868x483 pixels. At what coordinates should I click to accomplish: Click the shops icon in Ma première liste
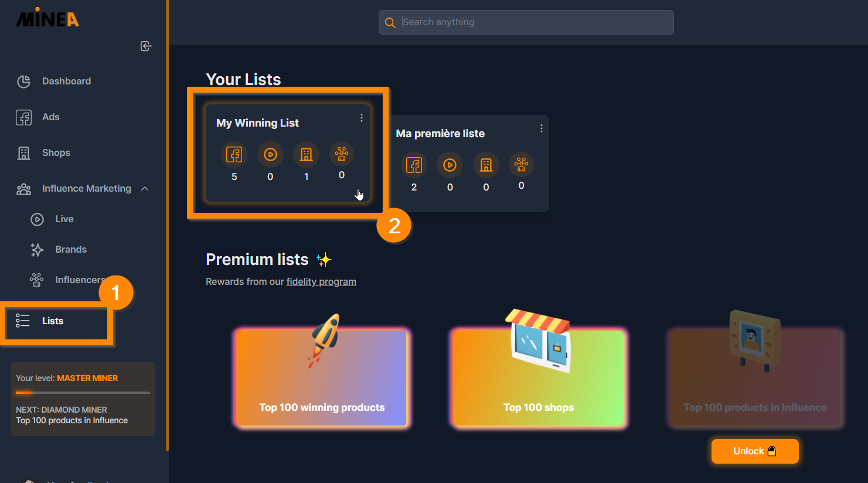(x=486, y=165)
